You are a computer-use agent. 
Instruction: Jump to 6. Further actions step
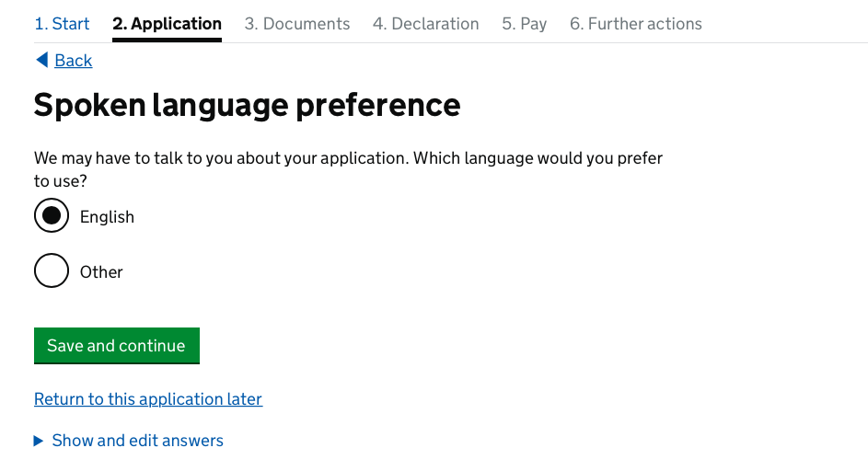click(x=636, y=24)
